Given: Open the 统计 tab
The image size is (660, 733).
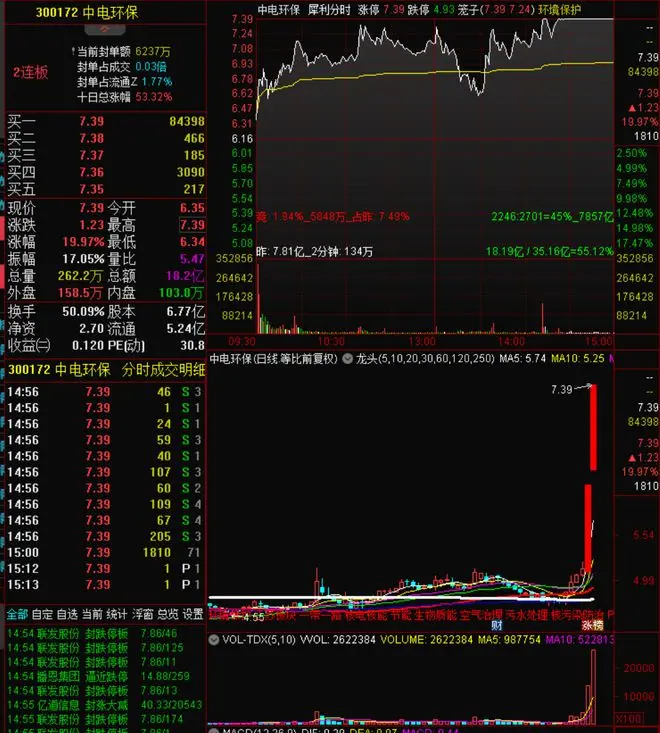Looking at the screenshot, I should [x=118, y=613].
